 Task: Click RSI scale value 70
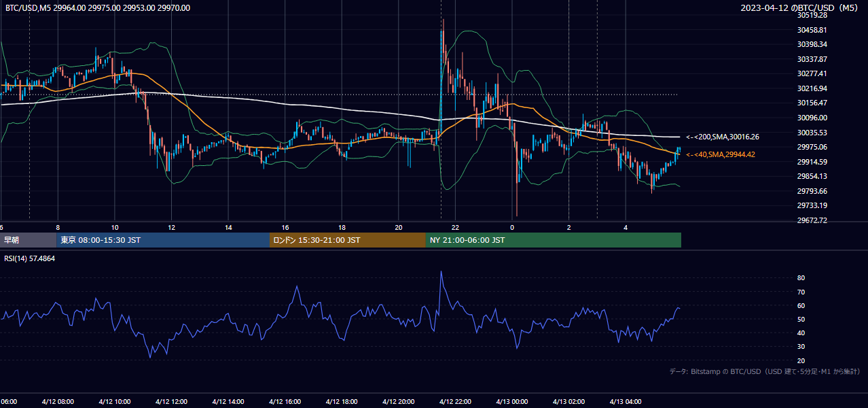pos(801,292)
